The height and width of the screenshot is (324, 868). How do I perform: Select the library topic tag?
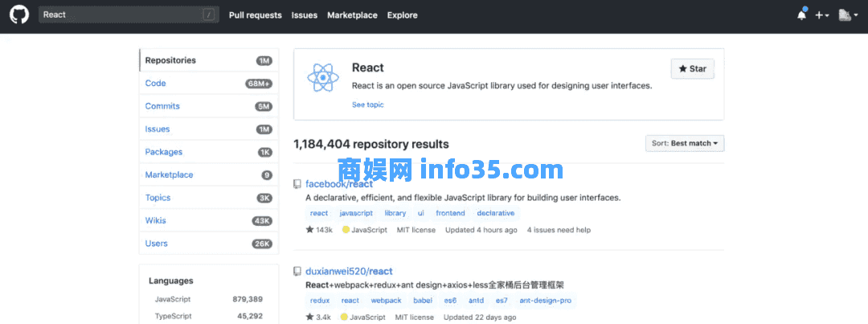click(x=395, y=213)
